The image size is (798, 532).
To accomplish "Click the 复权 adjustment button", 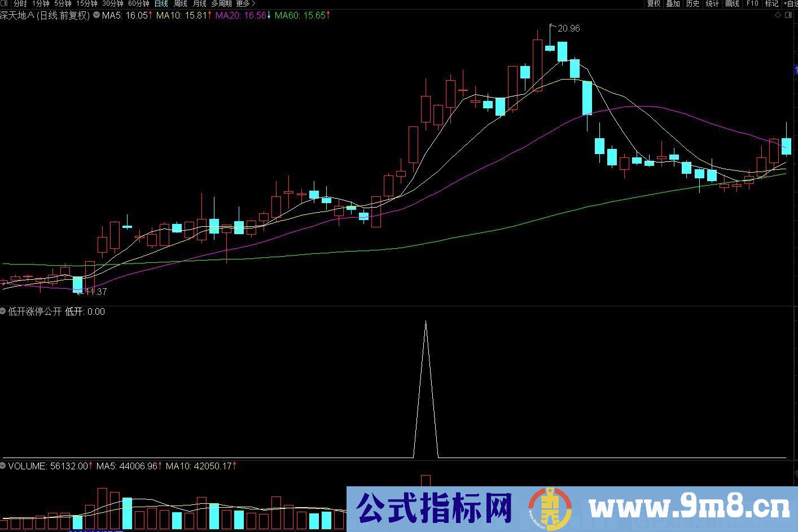I will 654,3.
